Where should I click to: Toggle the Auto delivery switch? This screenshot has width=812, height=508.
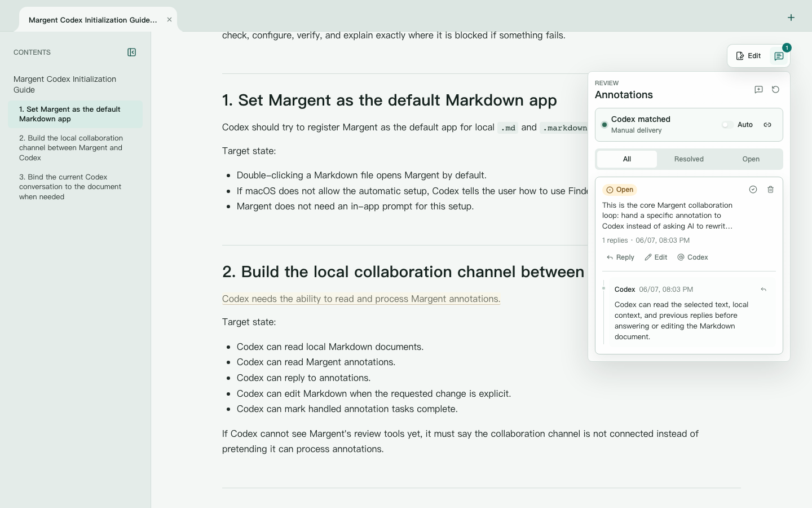pos(727,125)
